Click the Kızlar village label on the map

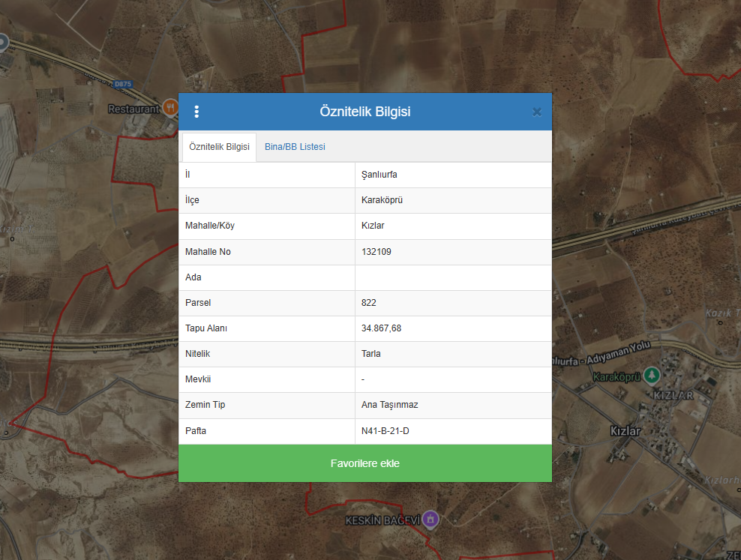[x=625, y=431]
